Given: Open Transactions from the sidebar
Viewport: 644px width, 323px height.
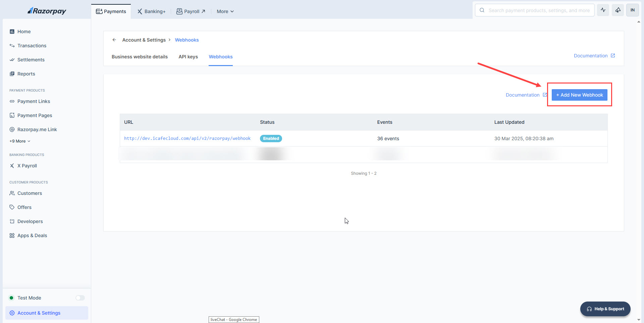Looking at the screenshot, I should point(32,46).
